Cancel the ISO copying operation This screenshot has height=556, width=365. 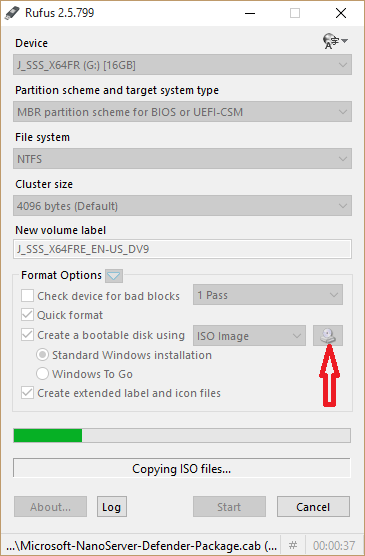pyautogui.click(x=313, y=507)
